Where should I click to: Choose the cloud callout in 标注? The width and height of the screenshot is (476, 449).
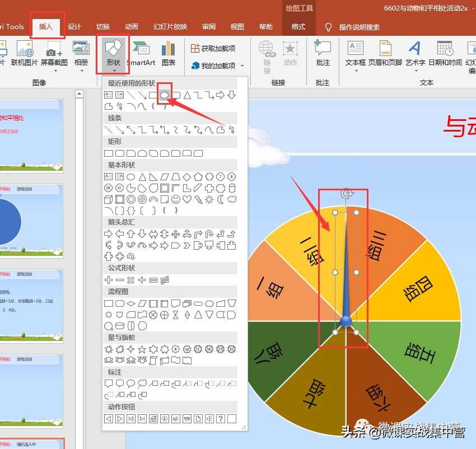click(x=142, y=383)
